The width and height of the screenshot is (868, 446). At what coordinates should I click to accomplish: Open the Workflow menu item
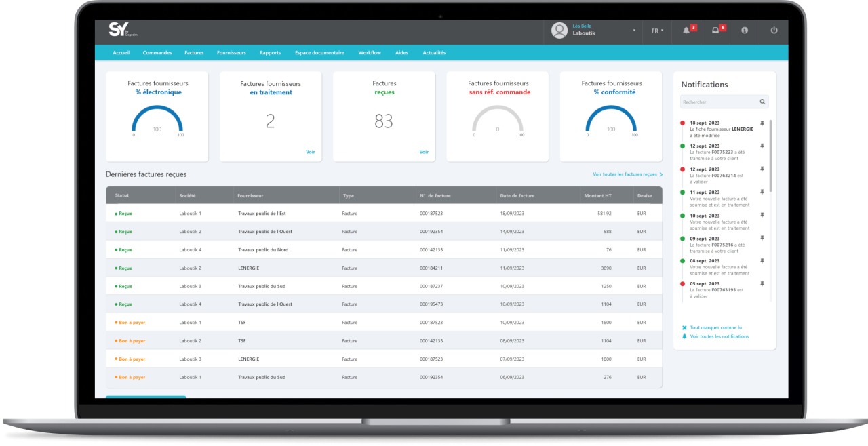[370, 52]
